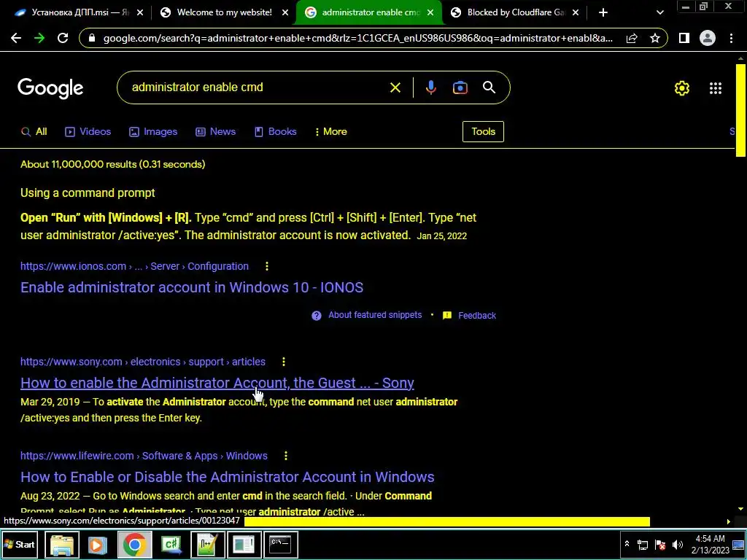The width and height of the screenshot is (747, 560).
Task: Open Google quick settings gear
Action: pyautogui.click(x=682, y=88)
